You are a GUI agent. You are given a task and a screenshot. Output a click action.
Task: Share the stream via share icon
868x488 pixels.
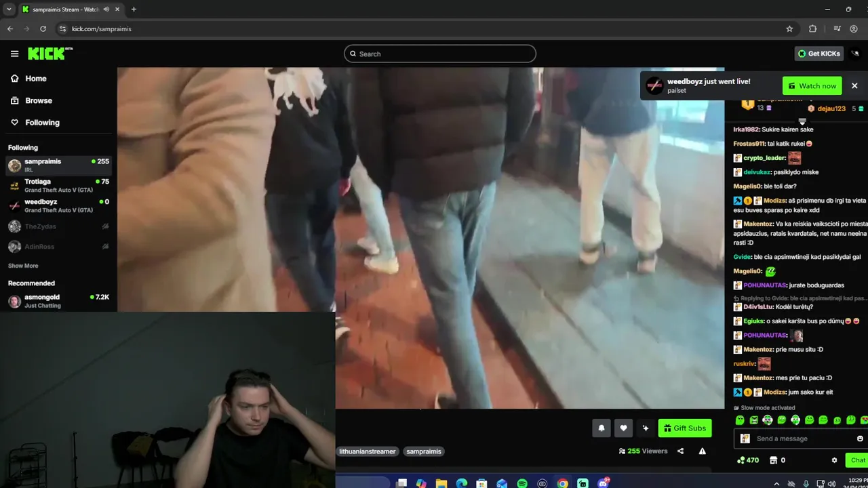(x=680, y=451)
